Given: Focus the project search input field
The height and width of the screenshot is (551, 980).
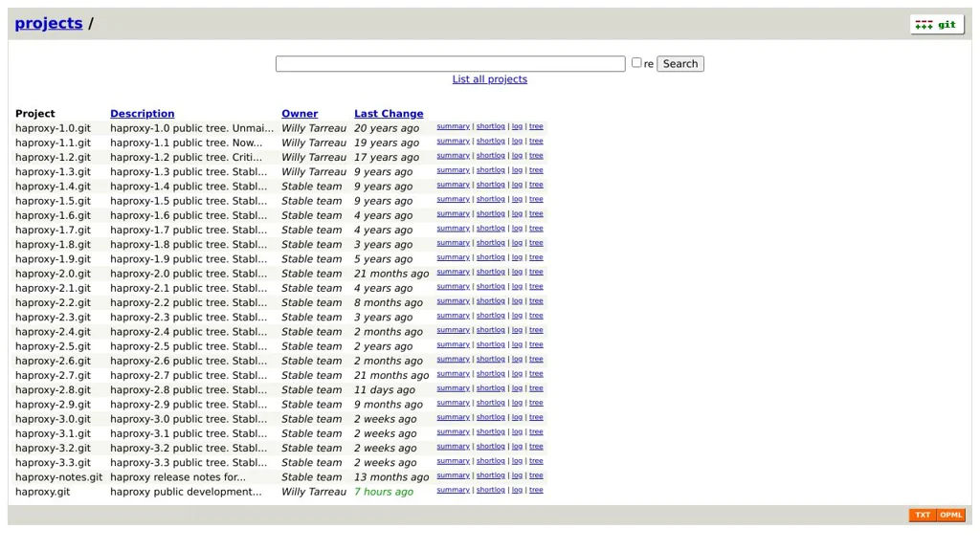Looking at the screenshot, I should [x=450, y=64].
